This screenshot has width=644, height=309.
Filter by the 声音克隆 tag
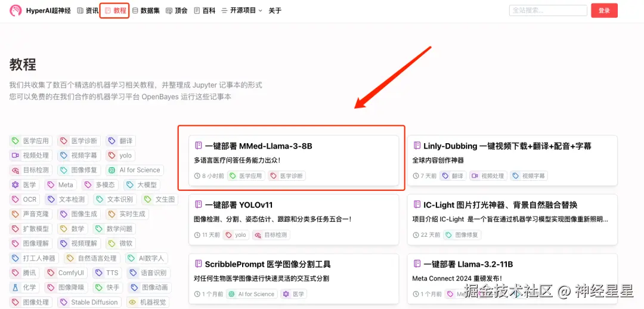[x=31, y=214]
